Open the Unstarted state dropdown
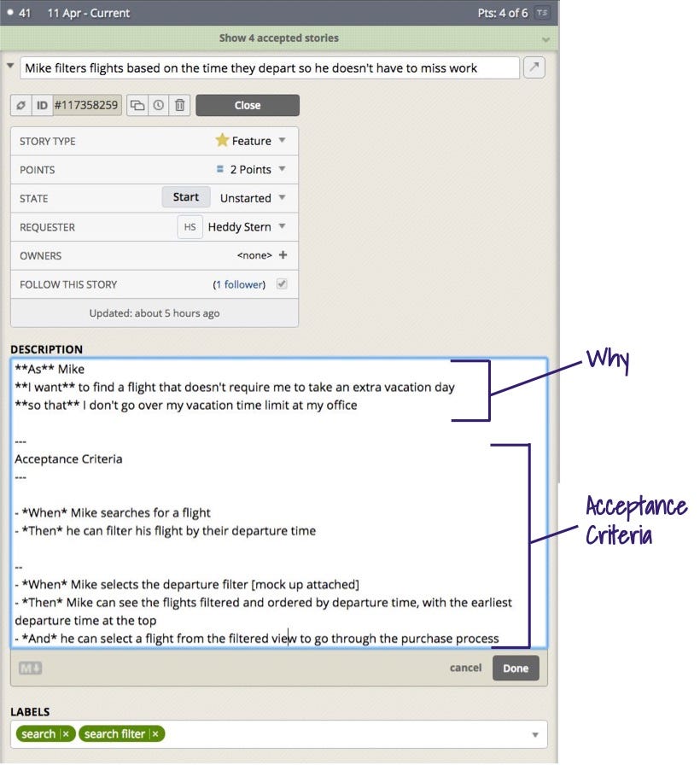Image resolution: width=700 pixels, height=765 pixels. (x=252, y=197)
